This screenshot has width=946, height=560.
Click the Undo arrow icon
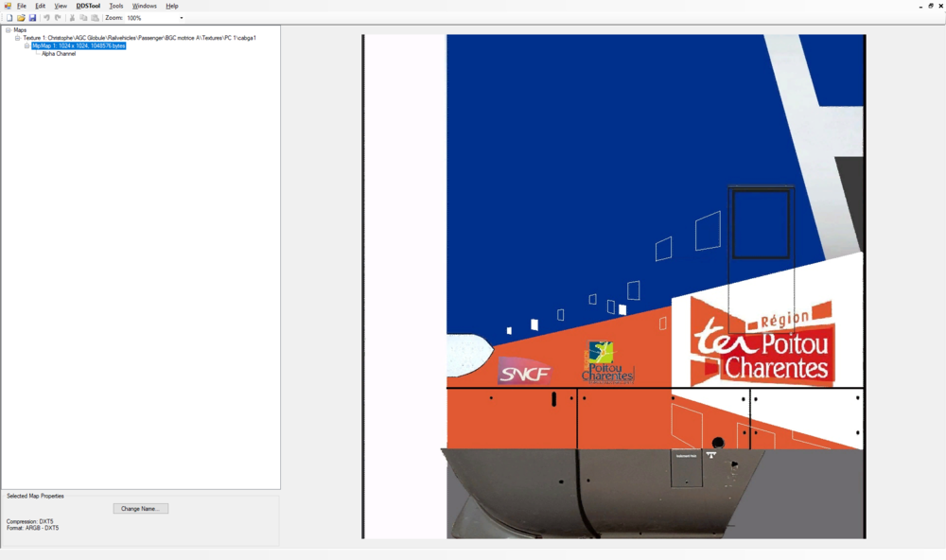pos(46,18)
